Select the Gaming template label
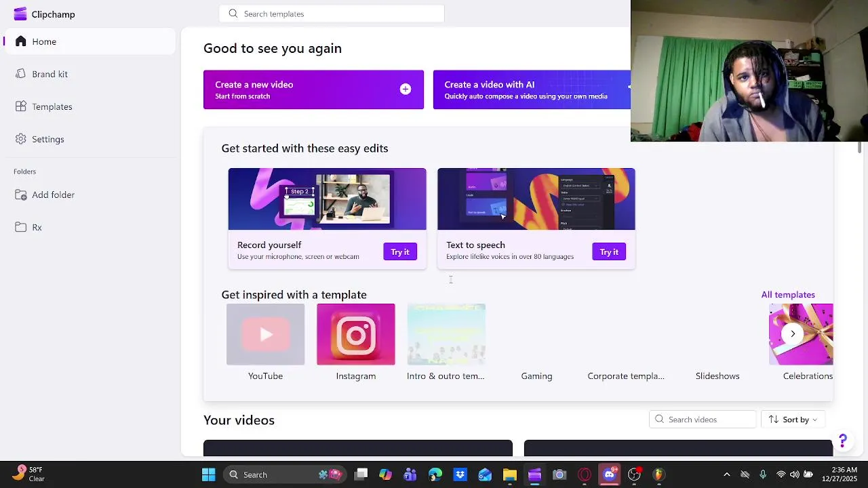 pyautogui.click(x=536, y=376)
